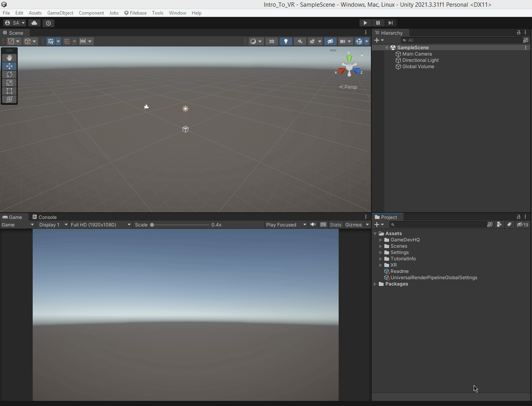Select the Rect tool
The height and width of the screenshot is (406, 532).
(9, 91)
